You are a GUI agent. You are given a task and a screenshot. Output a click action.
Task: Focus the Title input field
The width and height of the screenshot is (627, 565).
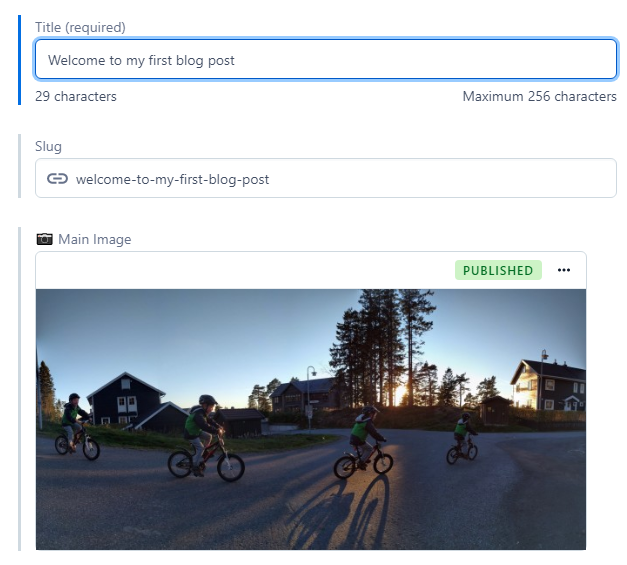[326, 59]
